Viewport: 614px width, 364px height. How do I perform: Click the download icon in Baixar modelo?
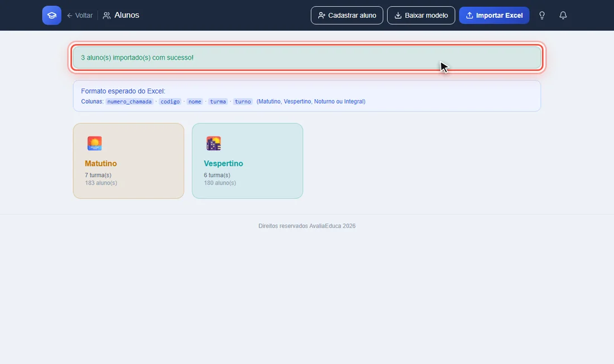click(398, 15)
